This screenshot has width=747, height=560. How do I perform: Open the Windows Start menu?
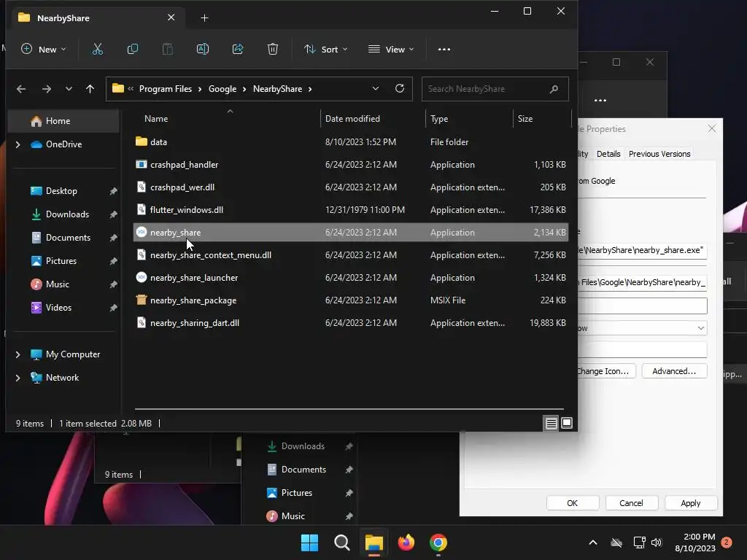309,542
